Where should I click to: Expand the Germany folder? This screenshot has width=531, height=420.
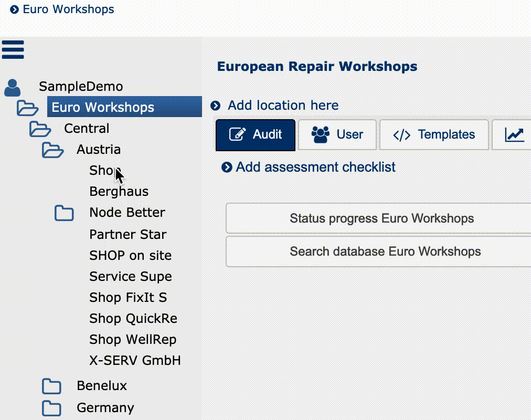[x=51, y=408]
